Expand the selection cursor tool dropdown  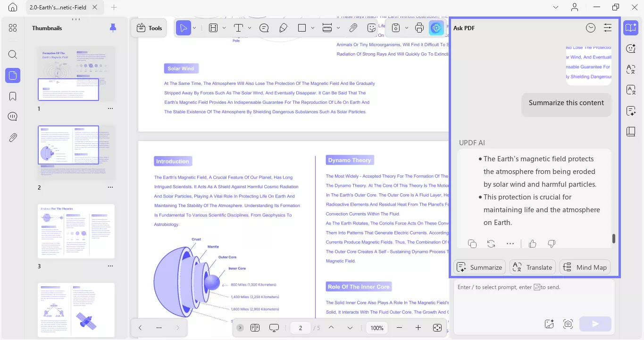tap(194, 28)
